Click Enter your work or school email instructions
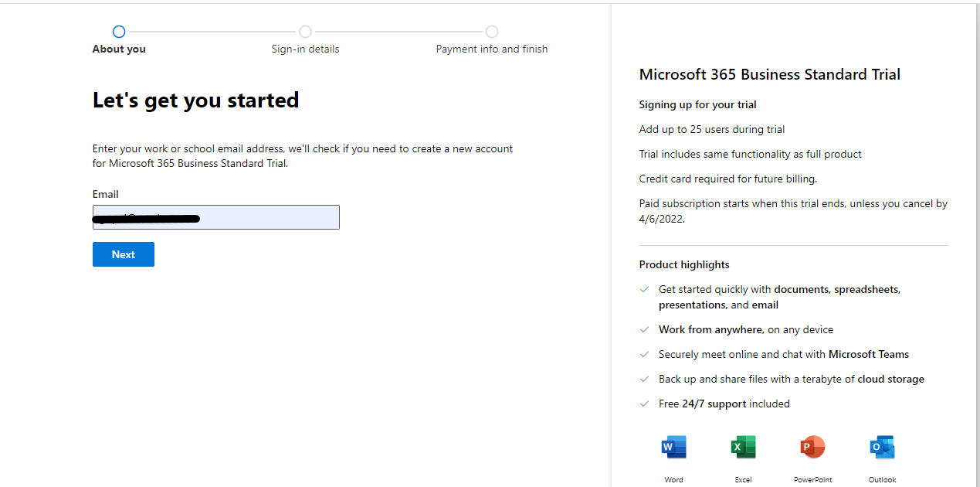980x487 pixels. (303, 156)
